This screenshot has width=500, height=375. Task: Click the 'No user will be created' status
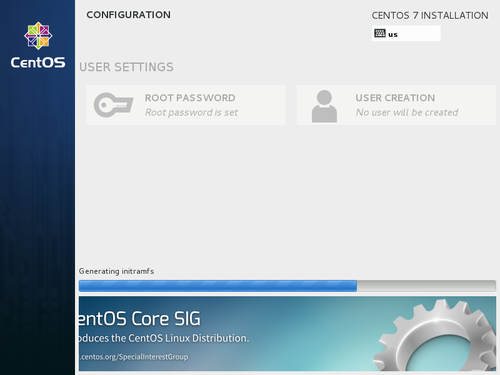tap(407, 113)
